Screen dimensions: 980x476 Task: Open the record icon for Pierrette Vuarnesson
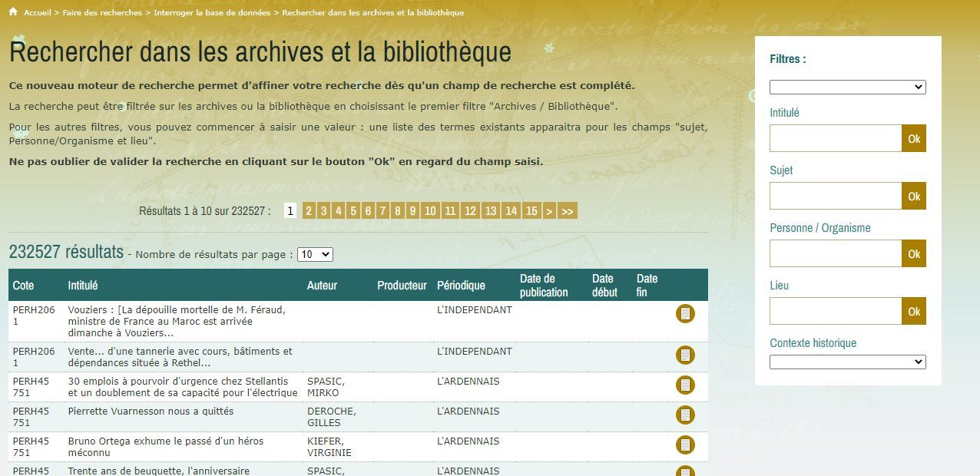point(685,415)
